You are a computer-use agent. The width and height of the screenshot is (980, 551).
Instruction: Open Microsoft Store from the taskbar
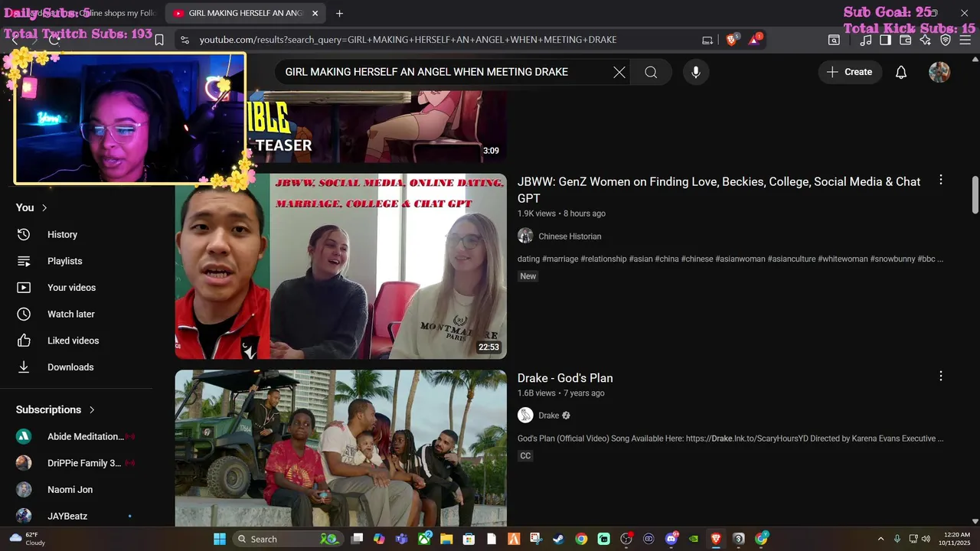click(469, 539)
